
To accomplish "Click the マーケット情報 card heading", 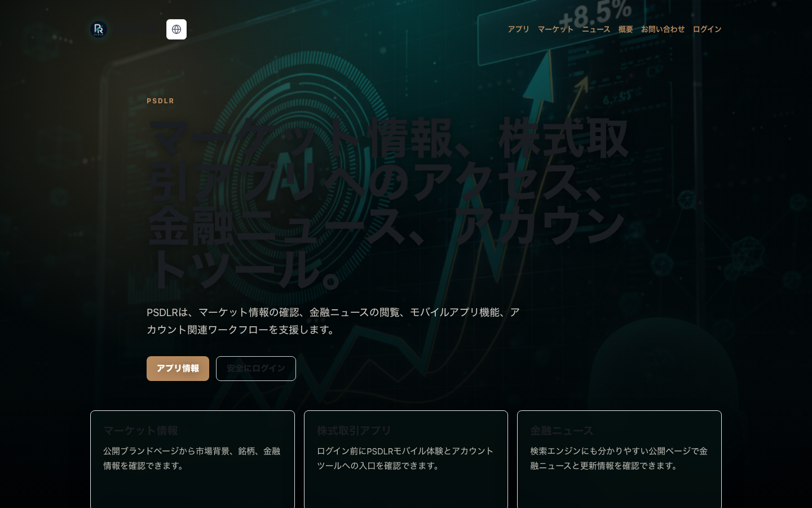I will [140, 431].
